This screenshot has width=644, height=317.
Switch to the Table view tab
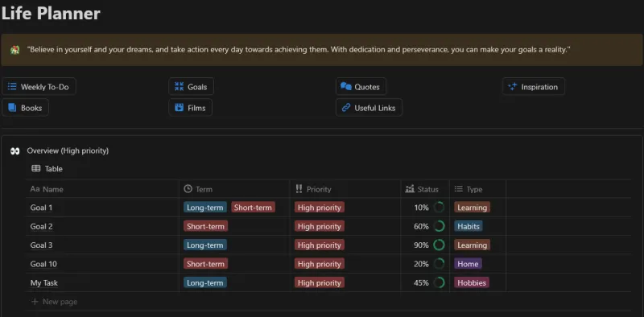(47, 168)
